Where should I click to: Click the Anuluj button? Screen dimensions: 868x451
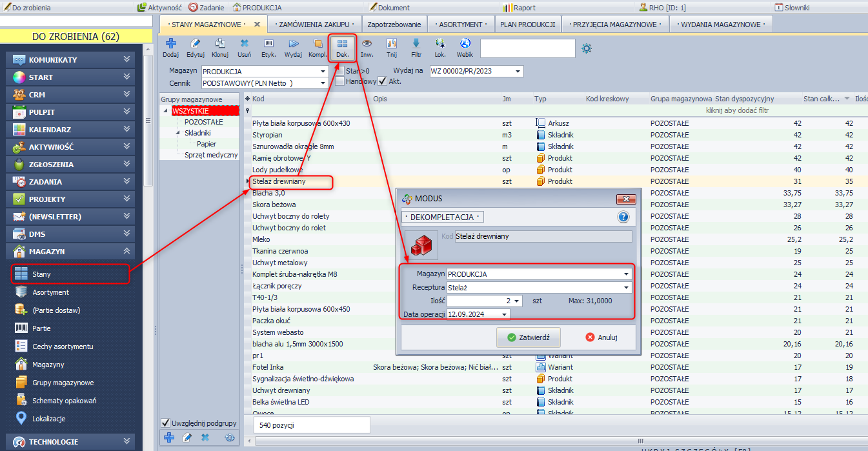[601, 337]
